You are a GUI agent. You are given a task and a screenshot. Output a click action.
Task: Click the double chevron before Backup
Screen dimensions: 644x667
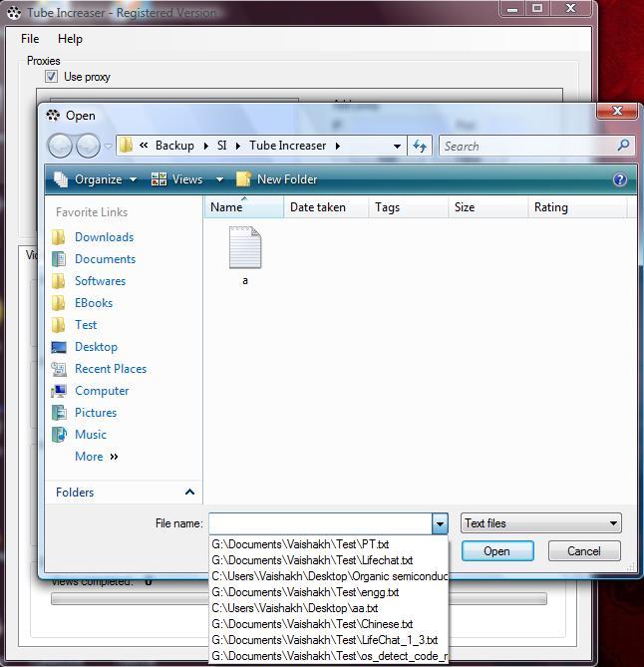point(144,145)
